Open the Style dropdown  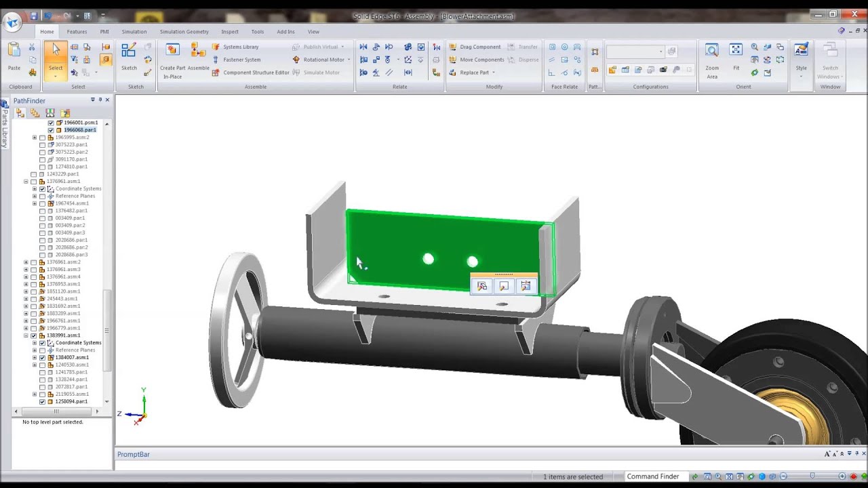point(801,75)
